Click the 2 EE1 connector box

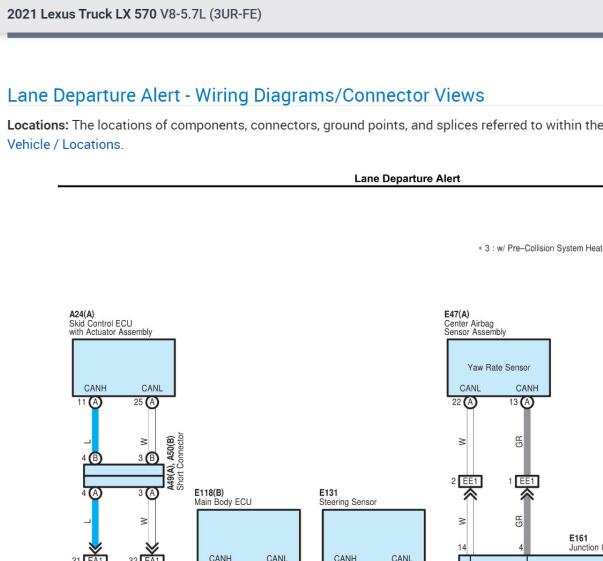click(470, 481)
